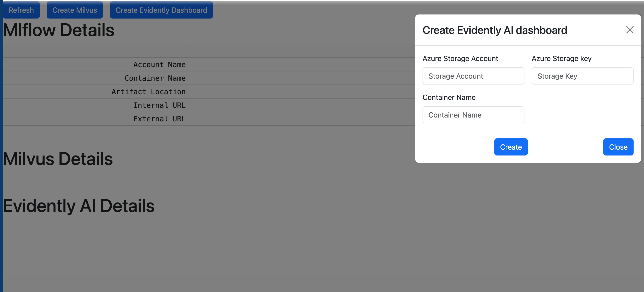Click the Refresh button
This screenshot has width=644, height=292.
(x=21, y=10)
